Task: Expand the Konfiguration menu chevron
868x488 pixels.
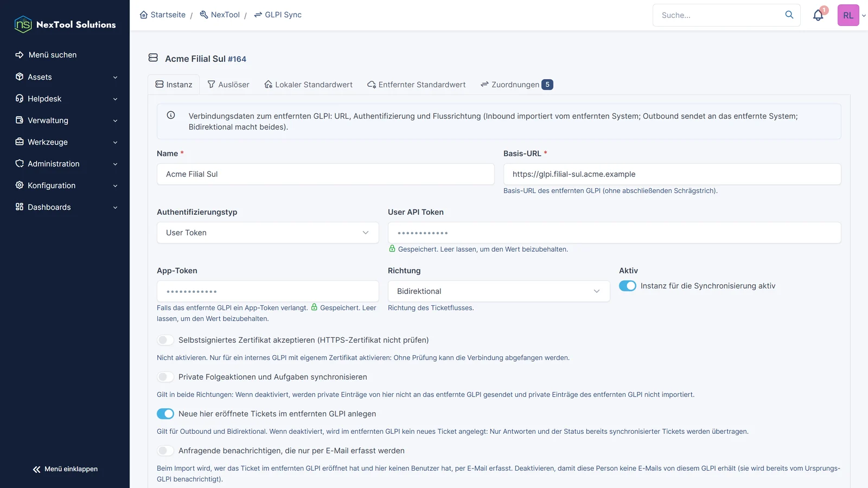Action: [x=115, y=186]
